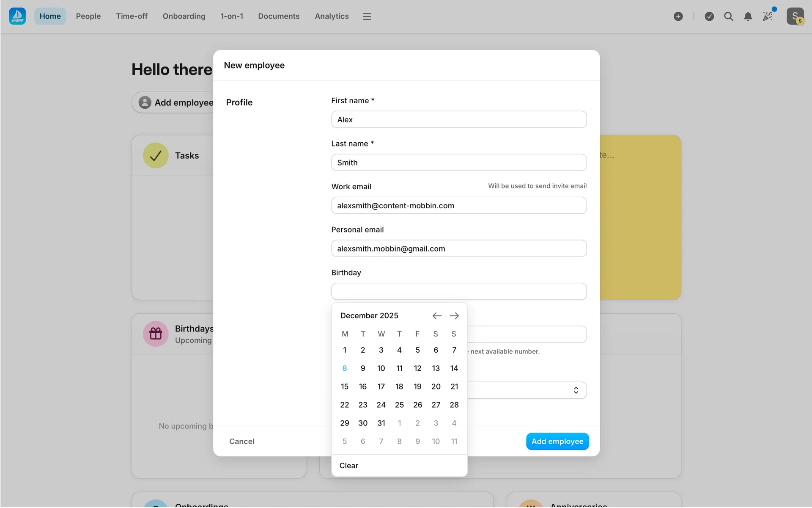Expand the select dropdown with up-down chevrons
This screenshot has width=812, height=508.
coord(576,390)
